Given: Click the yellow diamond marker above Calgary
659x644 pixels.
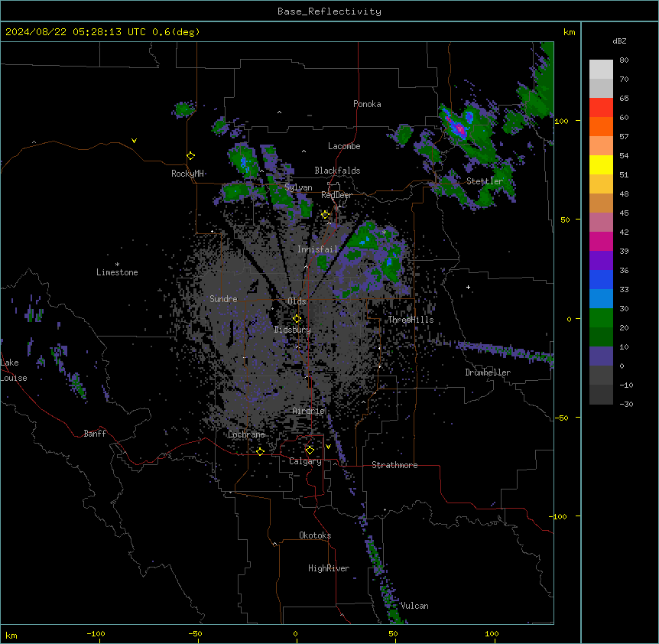Looking at the screenshot, I should [310, 450].
